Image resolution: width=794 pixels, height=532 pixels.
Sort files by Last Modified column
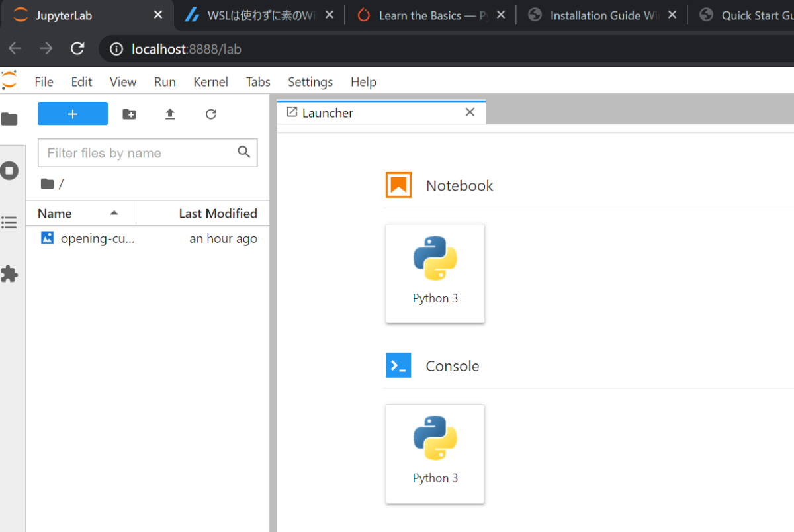coord(202,213)
